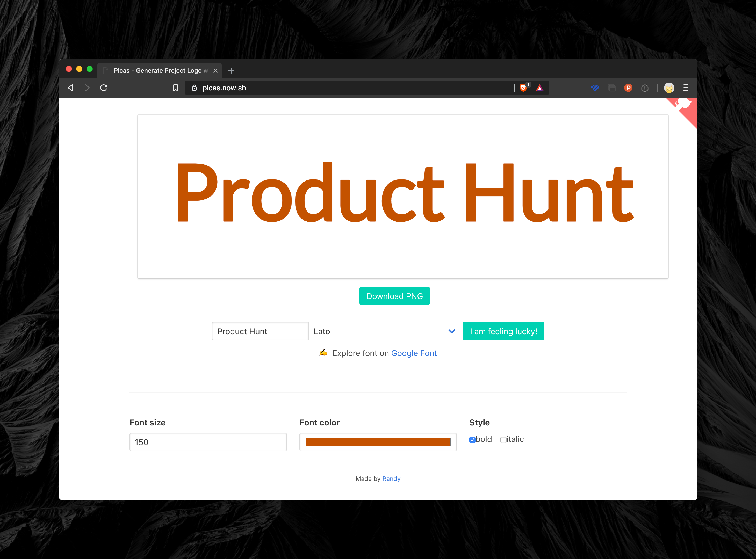Click the browser forward arrow
This screenshot has height=559, width=756.
tap(87, 88)
